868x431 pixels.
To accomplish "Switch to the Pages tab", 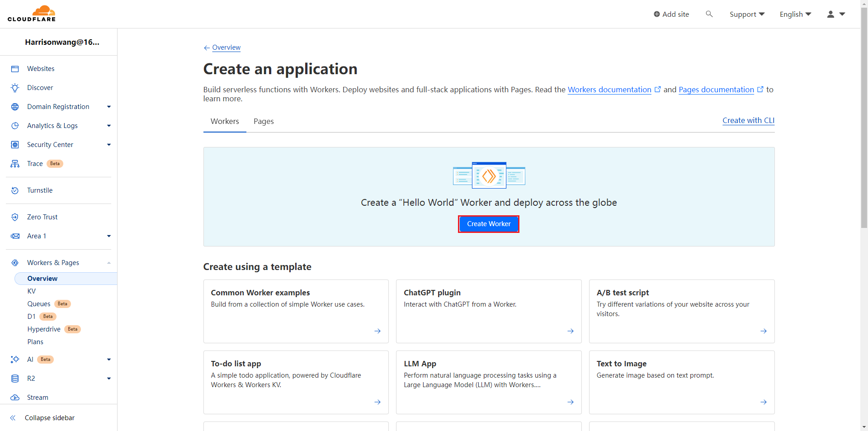I will [264, 121].
